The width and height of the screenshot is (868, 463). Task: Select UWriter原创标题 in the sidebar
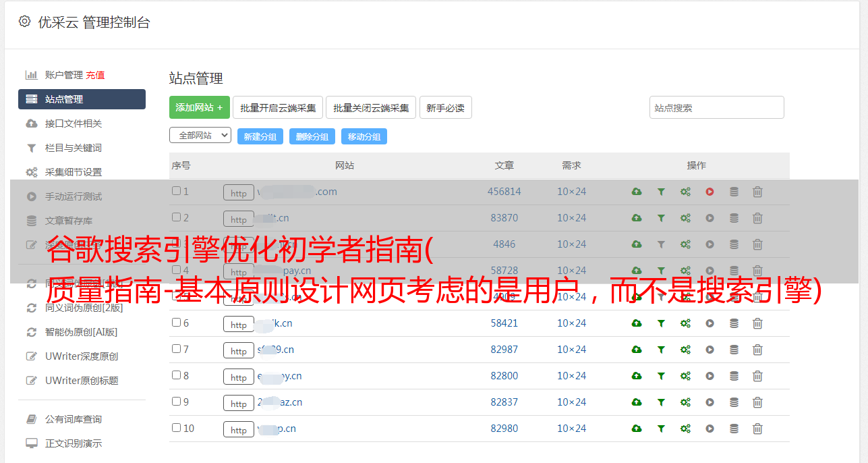point(82,381)
